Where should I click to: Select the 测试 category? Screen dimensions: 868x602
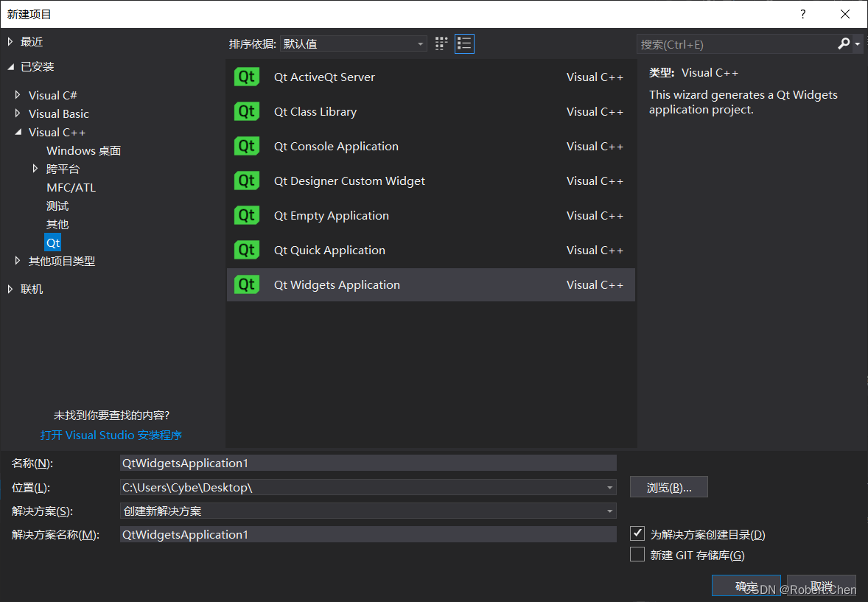coord(57,206)
